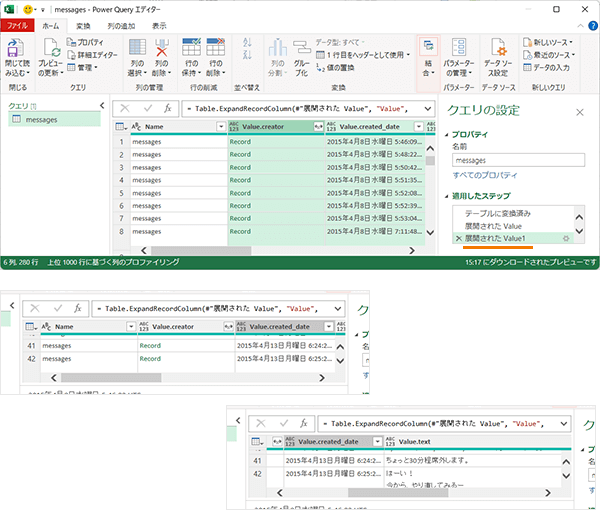Expand the formula bar in the top window
600x510 pixels.
coord(428,109)
